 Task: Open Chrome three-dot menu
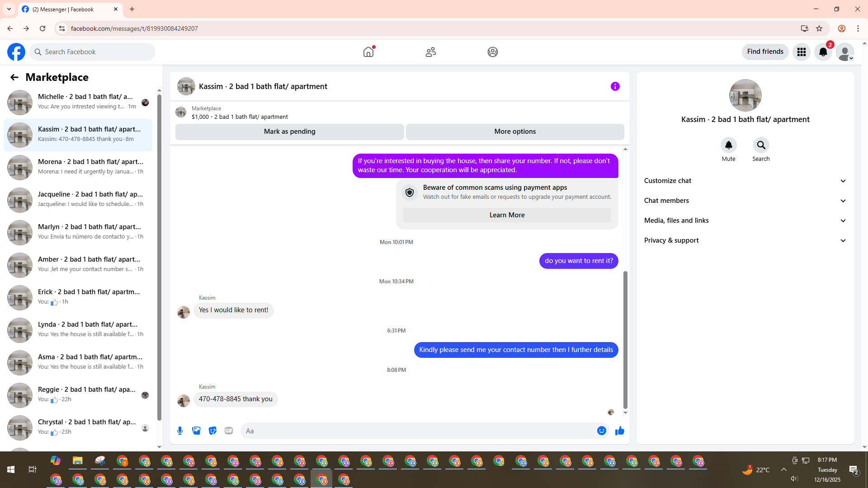[x=858, y=28]
